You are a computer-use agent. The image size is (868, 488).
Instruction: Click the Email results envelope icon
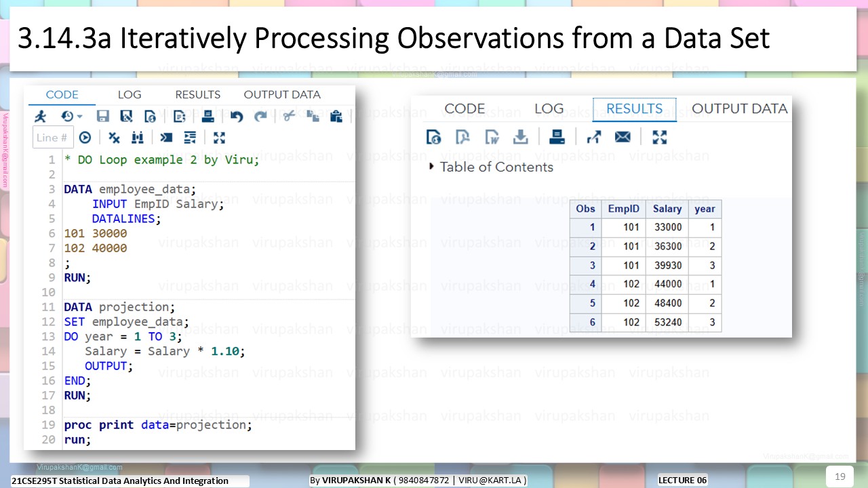click(x=623, y=137)
